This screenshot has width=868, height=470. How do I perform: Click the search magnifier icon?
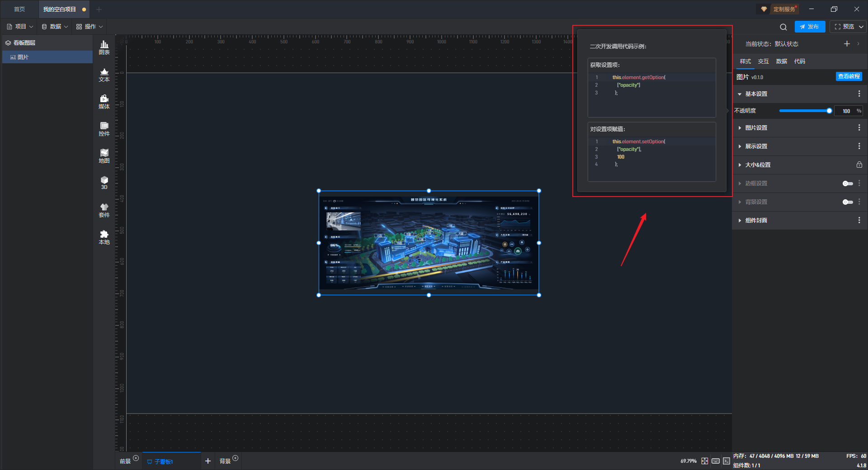(x=783, y=27)
